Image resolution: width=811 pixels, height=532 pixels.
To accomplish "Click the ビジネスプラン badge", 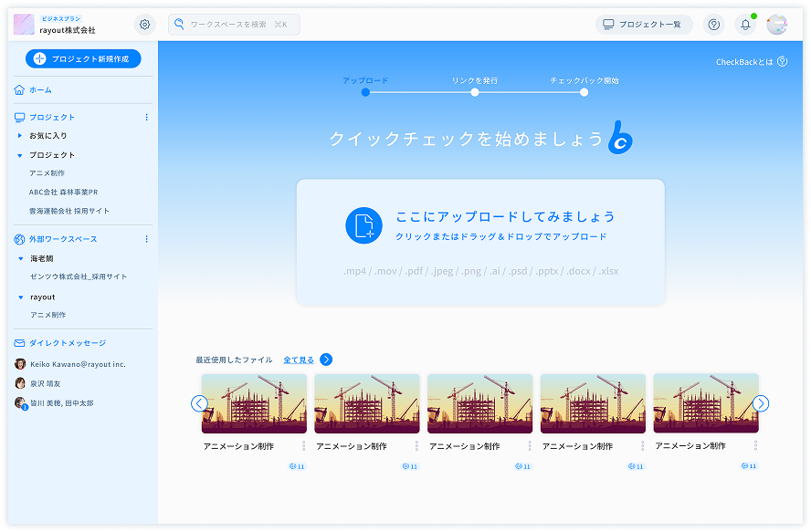I will click(x=61, y=18).
